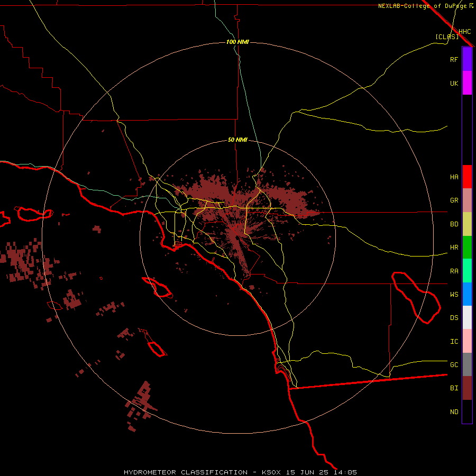Click the ND legend label
Viewport: 476px width, 476px height.
[x=454, y=412]
